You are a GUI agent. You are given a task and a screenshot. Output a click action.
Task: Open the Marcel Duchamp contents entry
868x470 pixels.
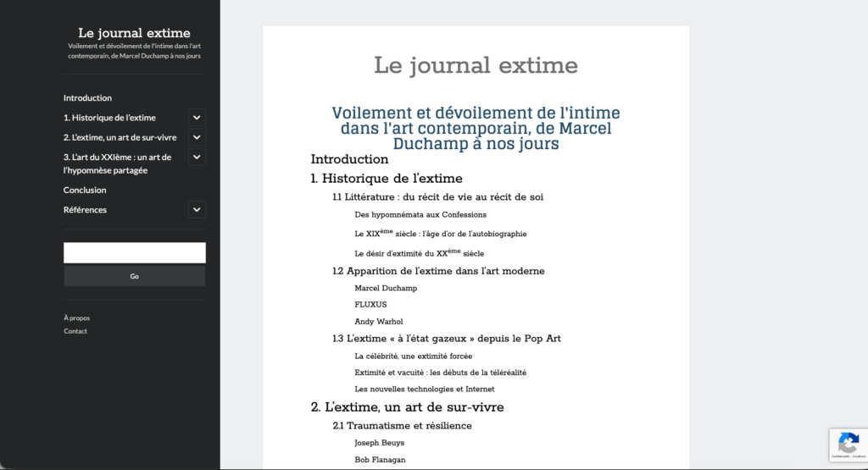point(386,288)
